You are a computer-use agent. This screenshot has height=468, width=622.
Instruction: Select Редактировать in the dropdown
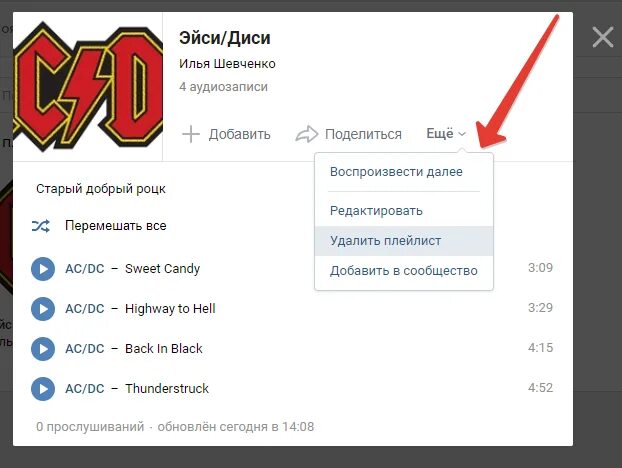click(x=376, y=211)
